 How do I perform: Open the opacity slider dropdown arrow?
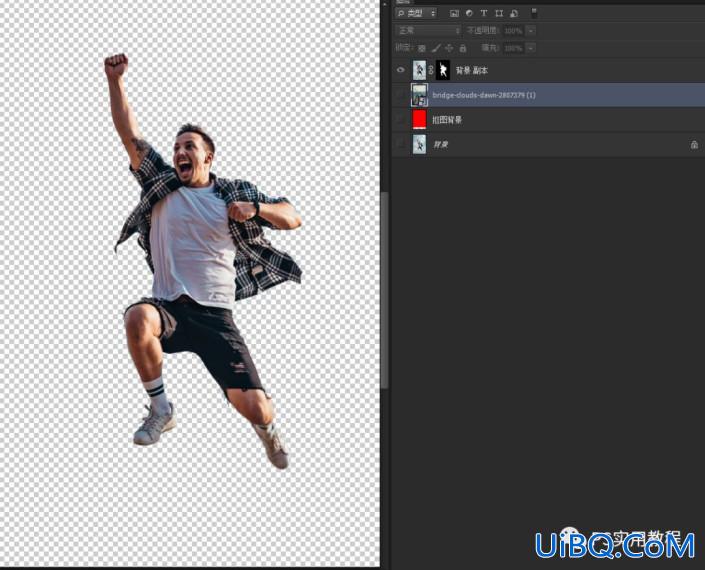pyautogui.click(x=531, y=31)
